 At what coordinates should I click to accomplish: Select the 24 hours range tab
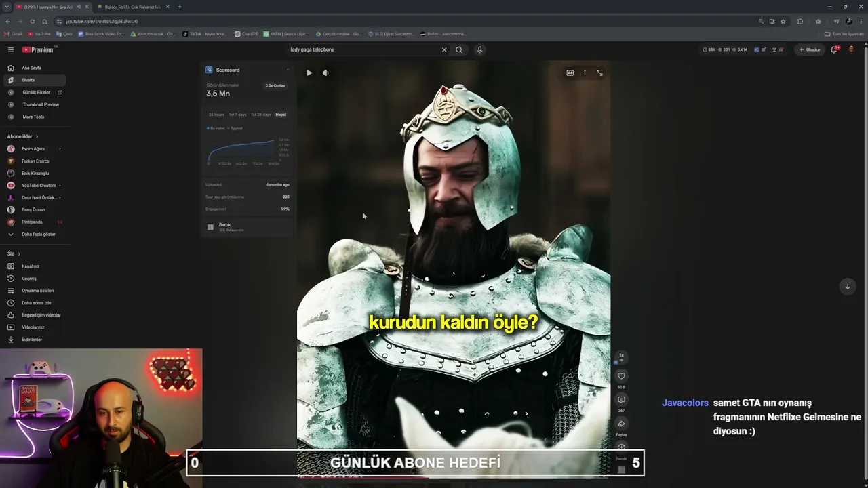click(x=216, y=115)
